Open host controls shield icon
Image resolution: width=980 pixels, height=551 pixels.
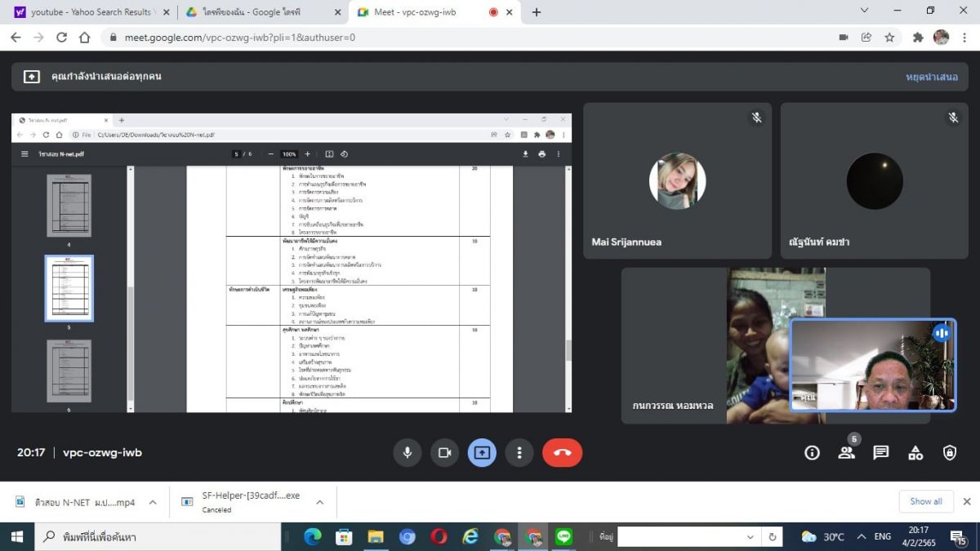coord(949,452)
